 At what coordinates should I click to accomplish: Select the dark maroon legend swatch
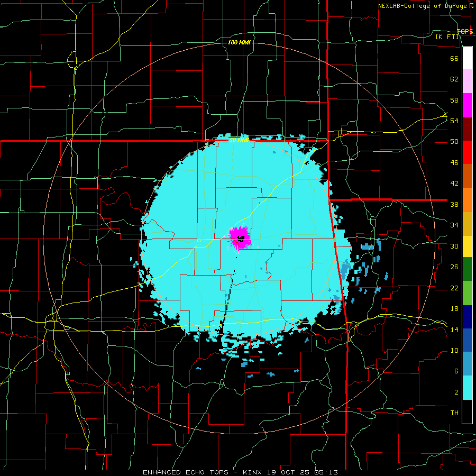(x=467, y=129)
